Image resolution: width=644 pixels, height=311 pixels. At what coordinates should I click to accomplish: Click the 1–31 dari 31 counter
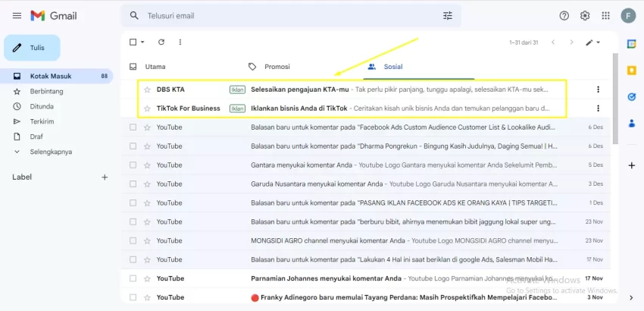coord(524,42)
